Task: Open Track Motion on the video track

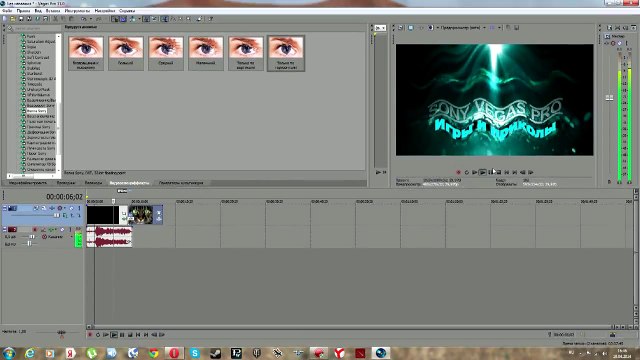Action: (44, 208)
